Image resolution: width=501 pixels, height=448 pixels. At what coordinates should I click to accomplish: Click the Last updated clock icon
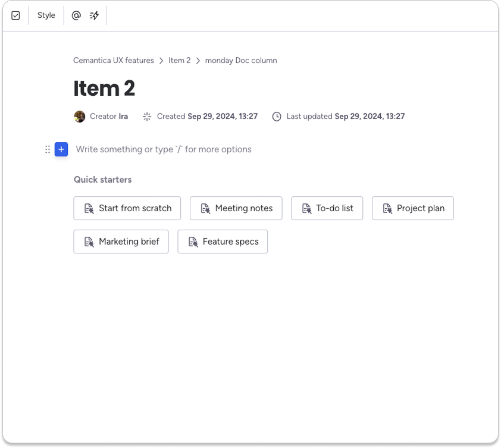(x=277, y=117)
